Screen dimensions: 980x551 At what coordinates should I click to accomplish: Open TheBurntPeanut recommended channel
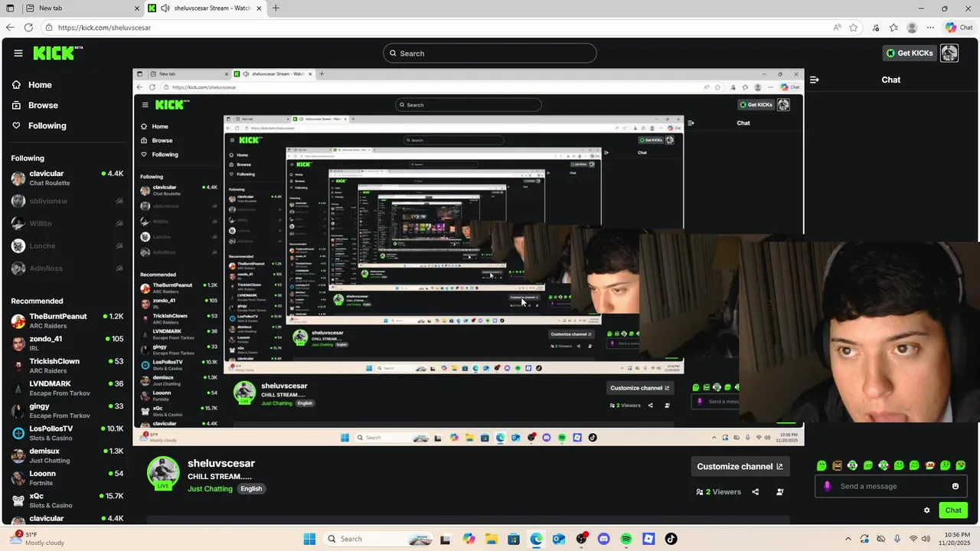[x=67, y=321]
